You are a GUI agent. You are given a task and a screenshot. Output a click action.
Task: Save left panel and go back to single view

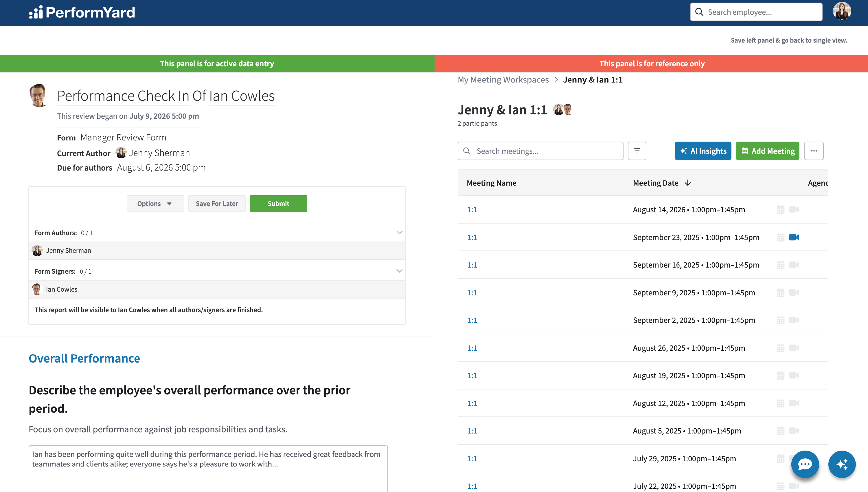789,40
